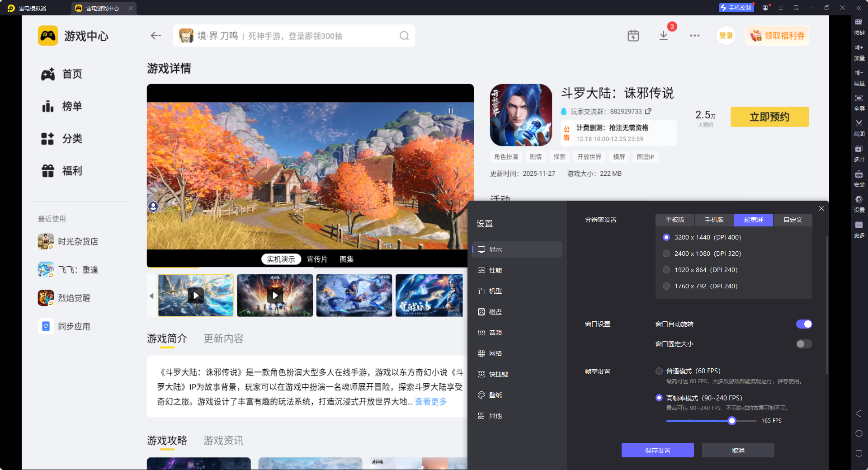
Task: Open the 音频 audio settings section
Action: pos(495,332)
